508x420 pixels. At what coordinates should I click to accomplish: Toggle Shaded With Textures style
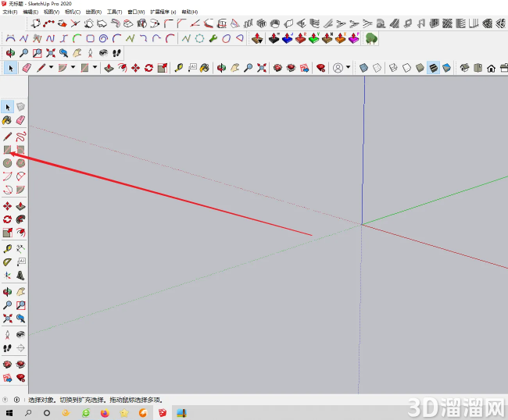coord(433,68)
